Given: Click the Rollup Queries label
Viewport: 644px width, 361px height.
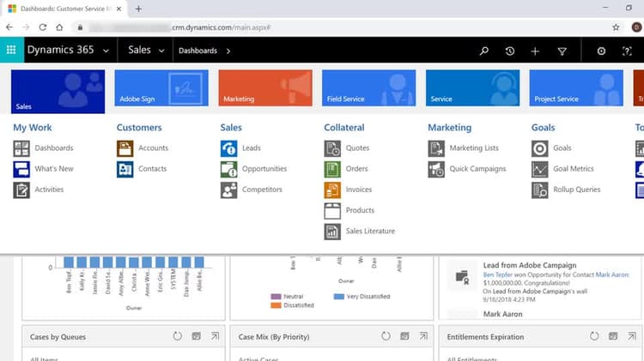Looking at the screenshot, I should 577,190.
